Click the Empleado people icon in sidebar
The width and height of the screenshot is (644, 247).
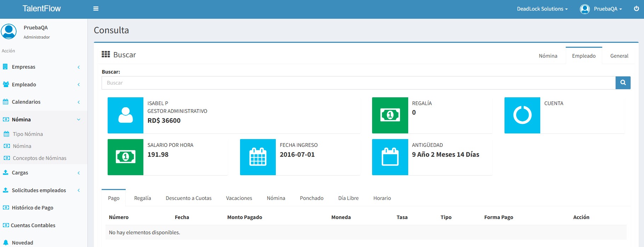6,84
